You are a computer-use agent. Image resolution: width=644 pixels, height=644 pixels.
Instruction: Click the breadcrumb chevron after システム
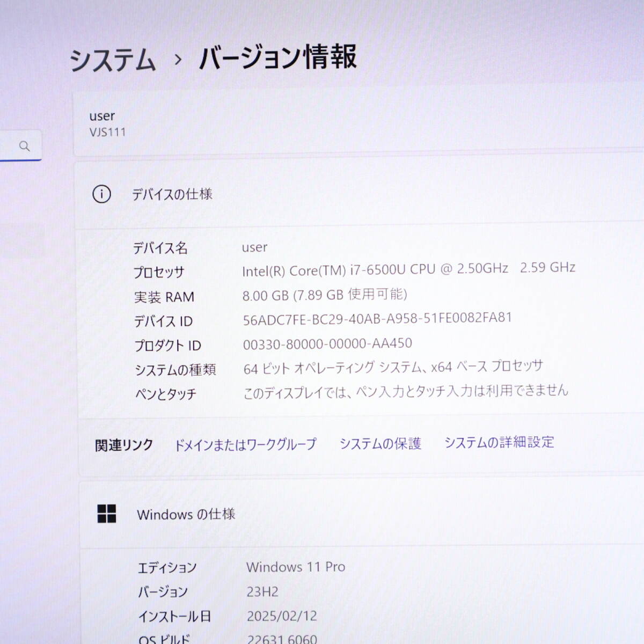[x=178, y=60]
